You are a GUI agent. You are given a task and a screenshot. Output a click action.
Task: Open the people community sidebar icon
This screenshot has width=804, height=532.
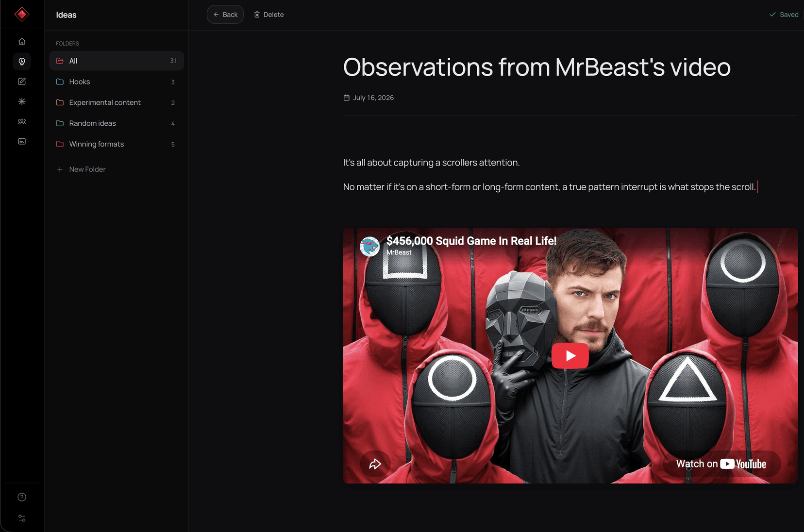(22, 121)
